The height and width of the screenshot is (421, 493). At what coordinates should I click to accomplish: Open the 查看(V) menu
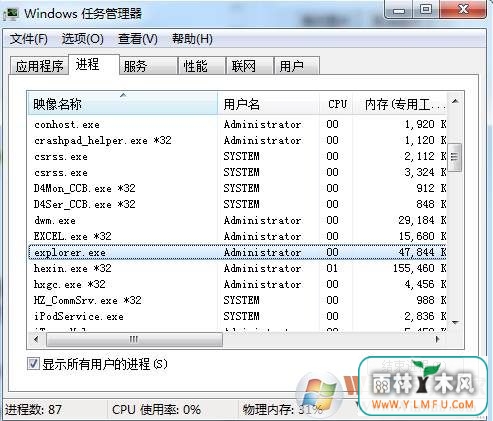138,39
